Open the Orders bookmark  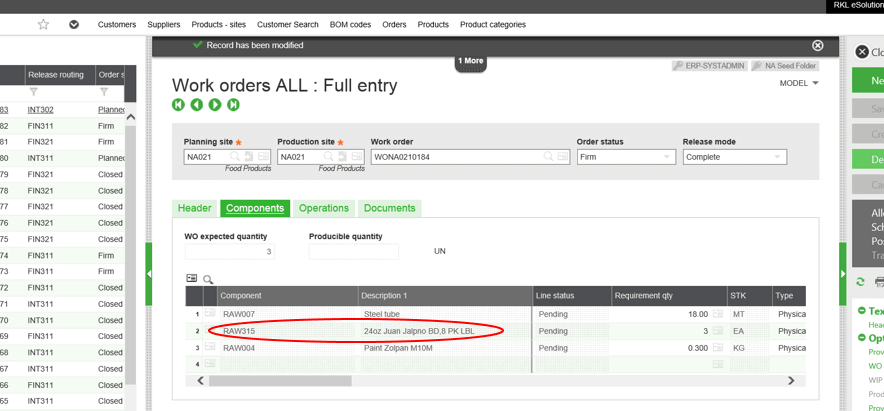pos(394,24)
